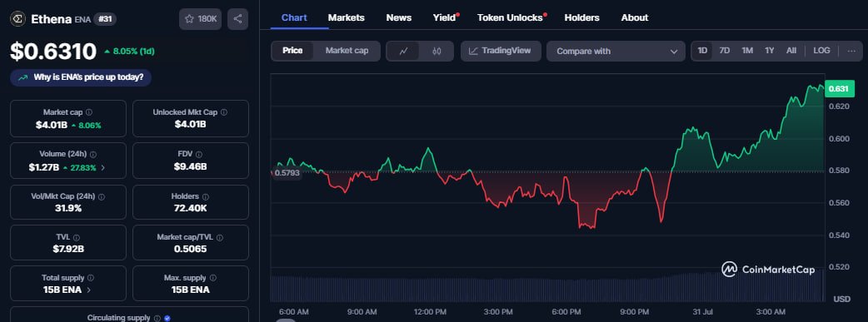This screenshot has width=868, height=322.
Task: Open the TradingView chart button
Action: pos(501,51)
